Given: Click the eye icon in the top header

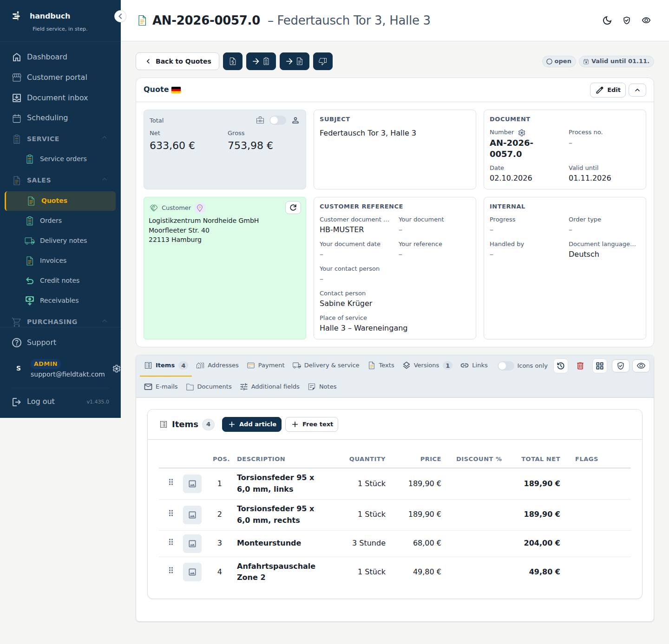Looking at the screenshot, I should point(646,20).
